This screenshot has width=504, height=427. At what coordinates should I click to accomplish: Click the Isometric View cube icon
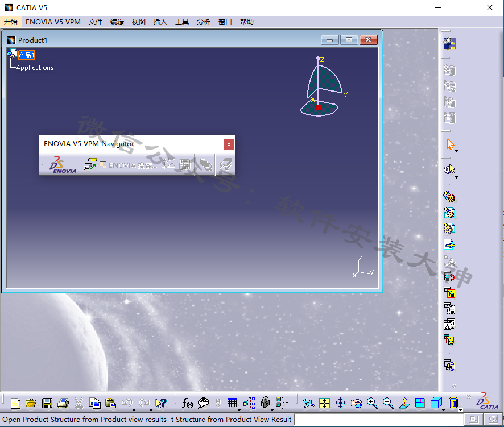[x=436, y=403]
